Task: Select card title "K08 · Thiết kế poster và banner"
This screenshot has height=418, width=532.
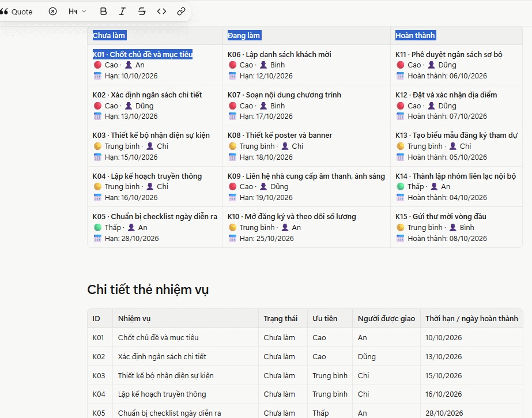Action: 280,135
